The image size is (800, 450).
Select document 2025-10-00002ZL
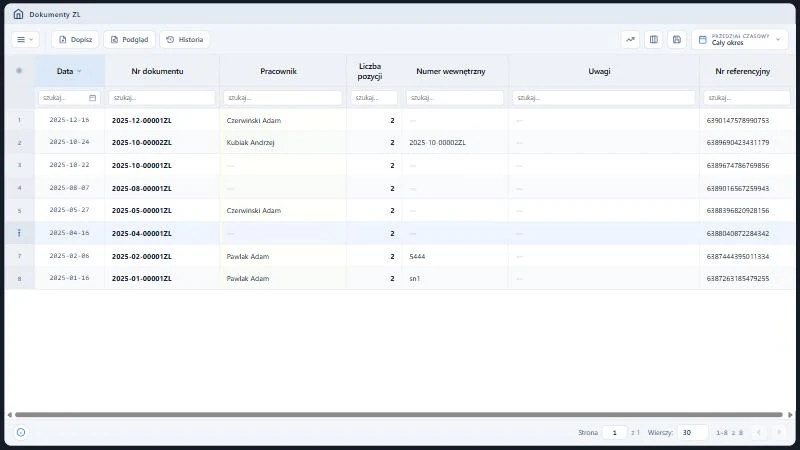[x=142, y=142]
